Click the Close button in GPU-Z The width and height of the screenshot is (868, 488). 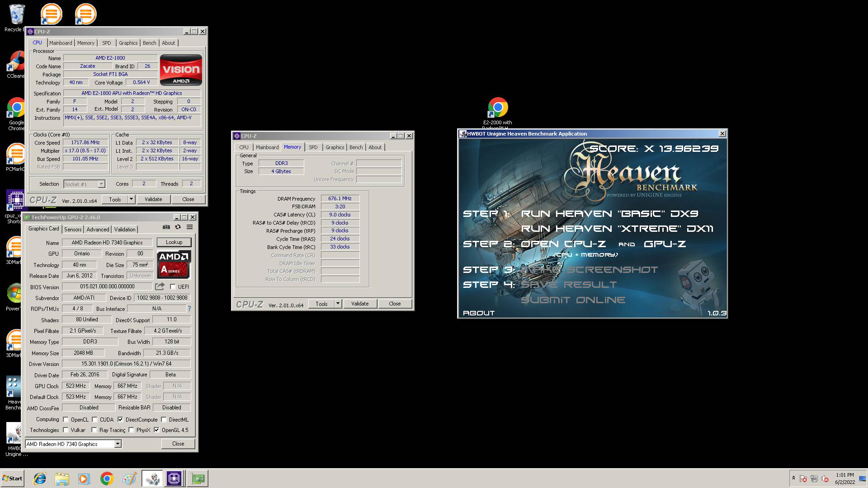(178, 444)
